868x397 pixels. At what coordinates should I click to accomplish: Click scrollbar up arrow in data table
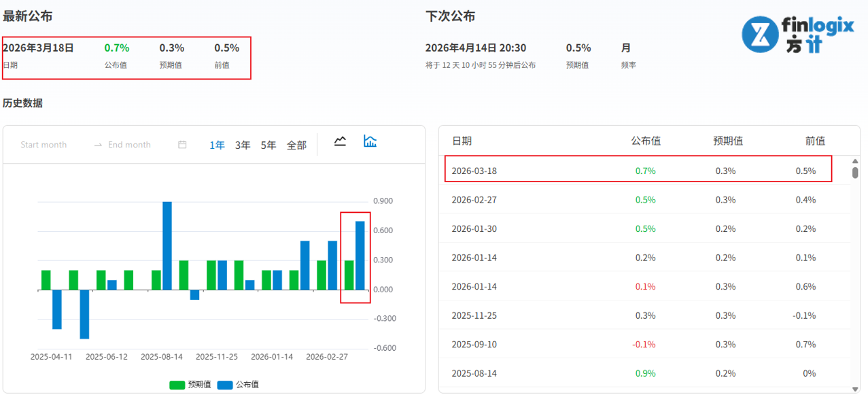tap(855, 160)
